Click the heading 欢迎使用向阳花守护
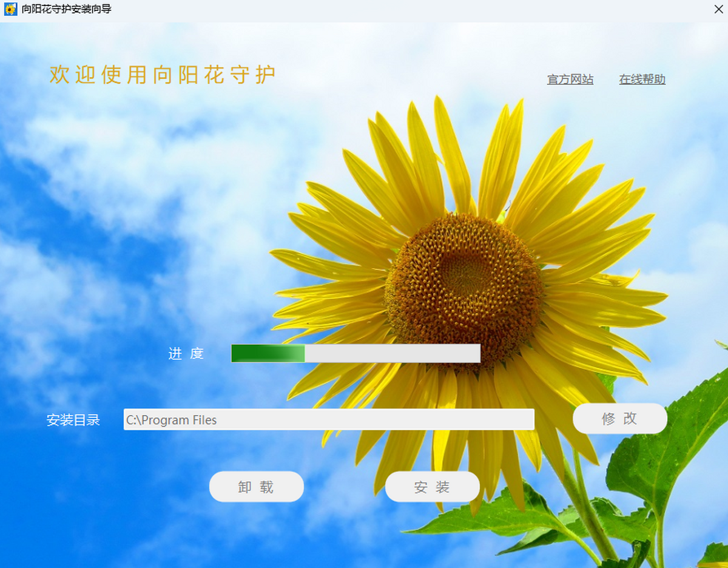 tap(163, 75)
